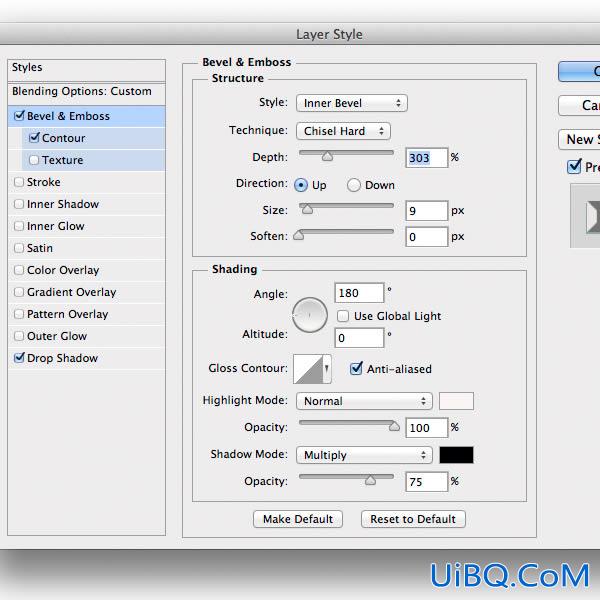600x600 pixels.
Task: Click the Angle value field
Action: [359, 293]
